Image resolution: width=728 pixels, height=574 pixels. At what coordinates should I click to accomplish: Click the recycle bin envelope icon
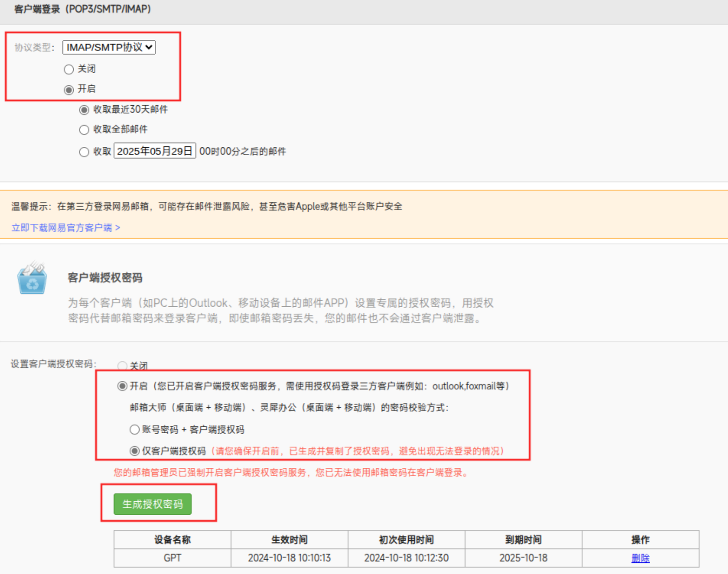point(32,278)
